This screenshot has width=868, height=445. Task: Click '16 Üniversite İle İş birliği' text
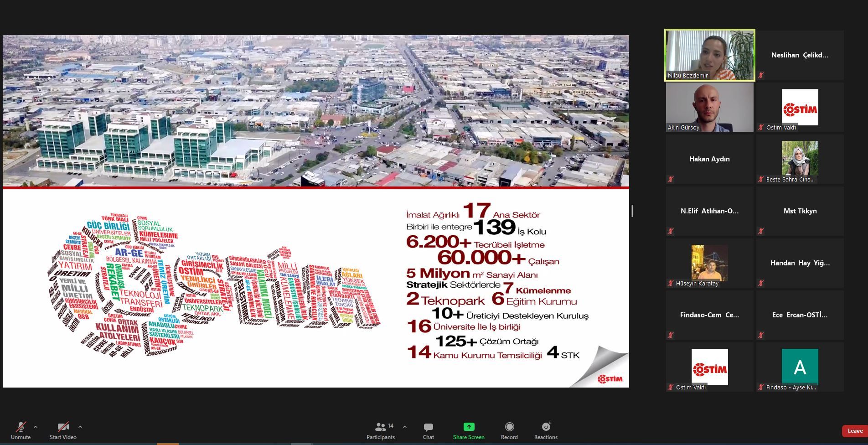[x=464, y=326]
